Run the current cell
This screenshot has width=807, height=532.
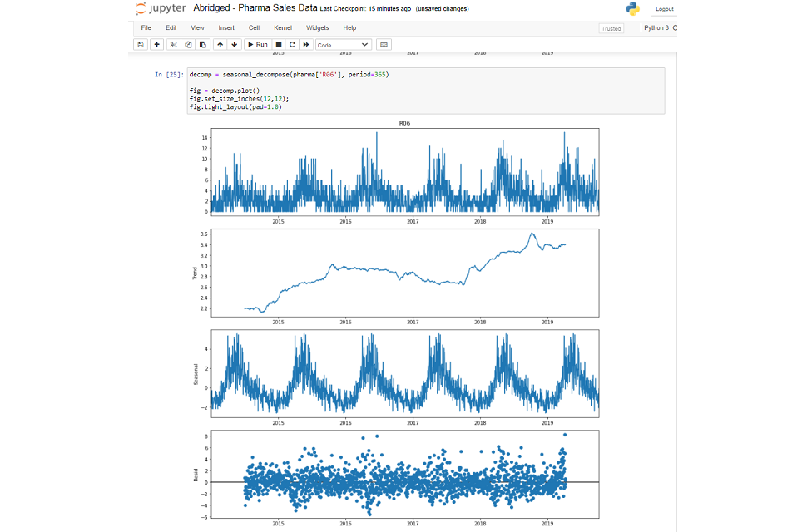pyautogui.click(x=258, y=45)
